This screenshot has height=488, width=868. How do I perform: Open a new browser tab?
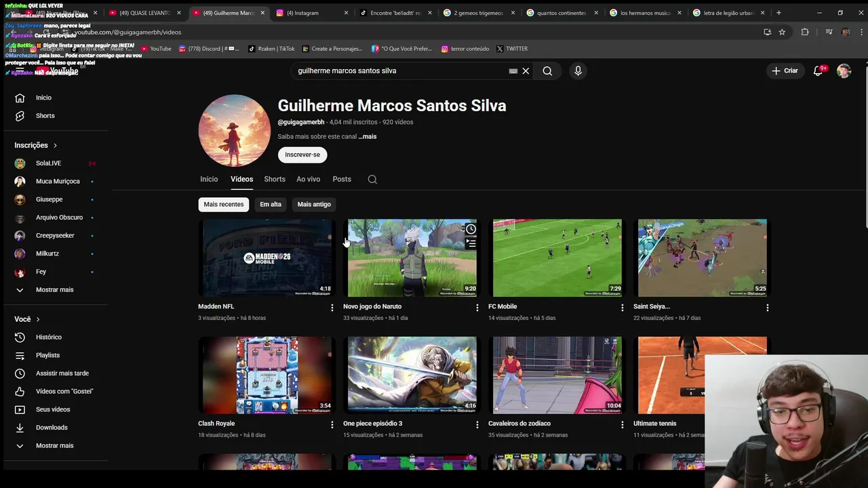click(x=778, y=13)
